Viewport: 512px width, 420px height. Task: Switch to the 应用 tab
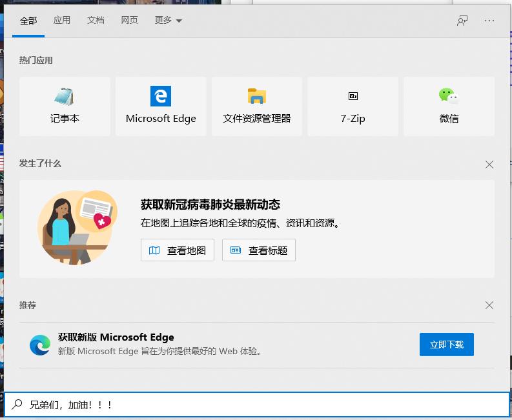click(62, 20)
